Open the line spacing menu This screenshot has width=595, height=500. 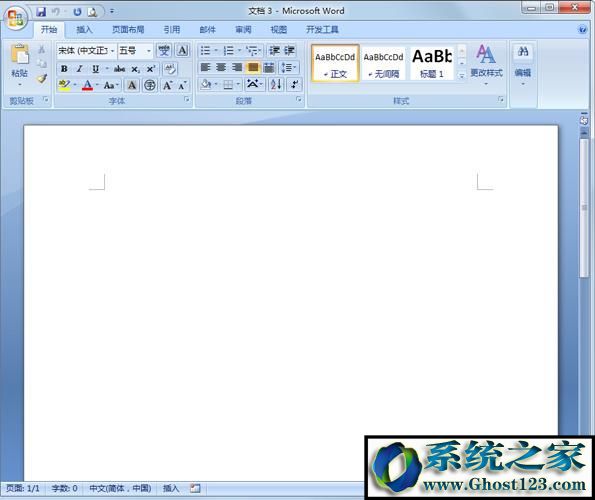288,68
